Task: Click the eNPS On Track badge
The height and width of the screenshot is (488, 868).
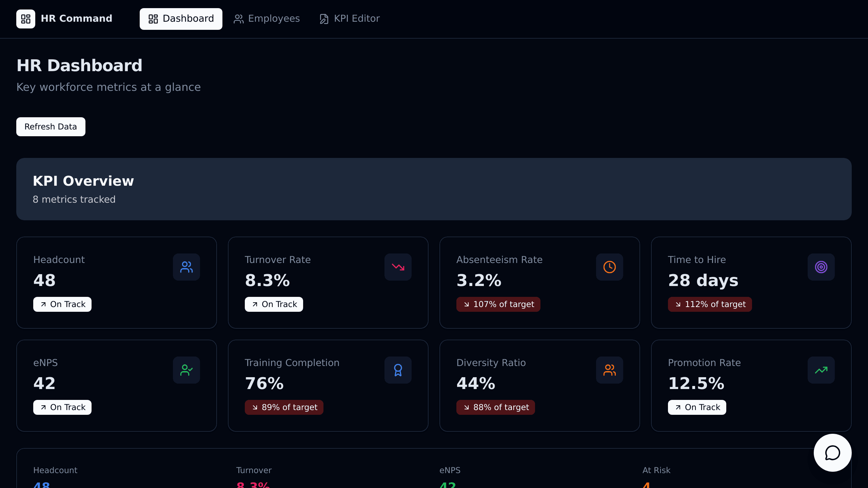Action: [62, 407]
